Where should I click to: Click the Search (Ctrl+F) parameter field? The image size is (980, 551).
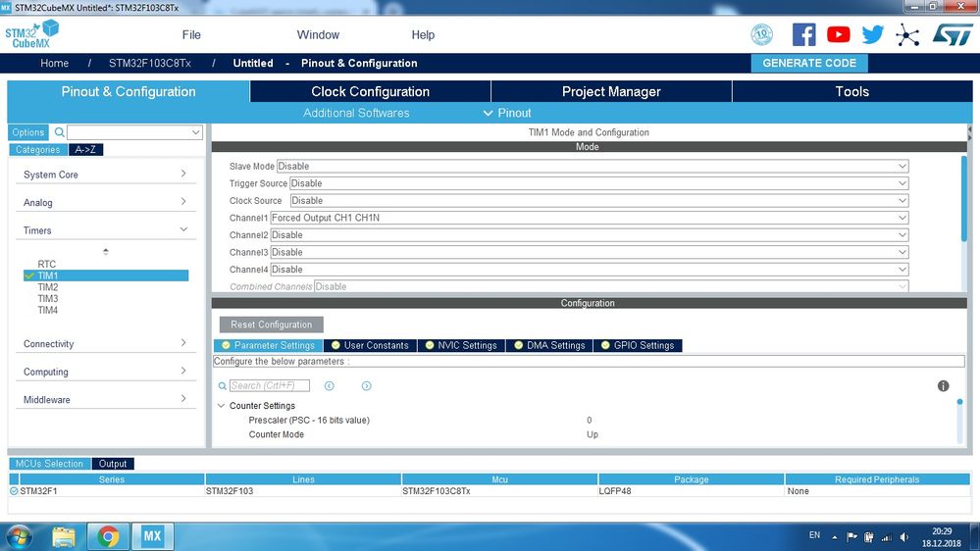(x=270, y=386)
